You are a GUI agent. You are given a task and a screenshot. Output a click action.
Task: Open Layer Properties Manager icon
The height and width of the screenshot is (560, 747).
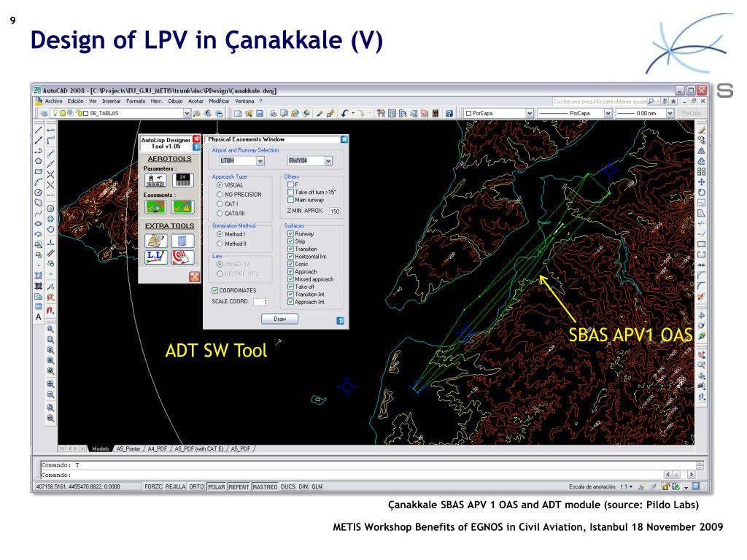(43, 113)
